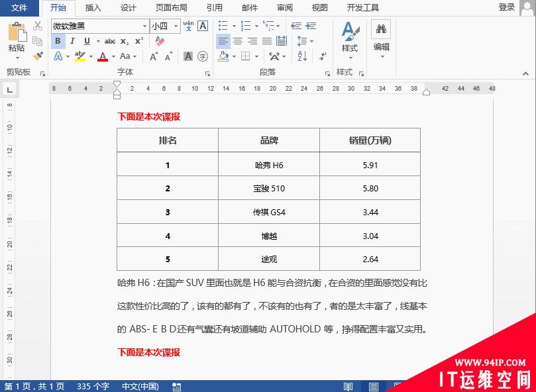Image resolution: width=536 pixels, height=392 pixels.
Task: Click the Cut scissors icon
Action: click(x=38, y=26)
